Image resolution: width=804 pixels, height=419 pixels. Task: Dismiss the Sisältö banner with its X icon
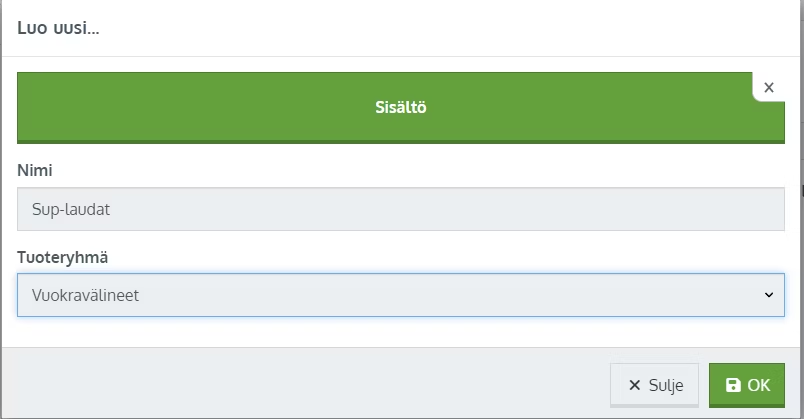[768, 88]
